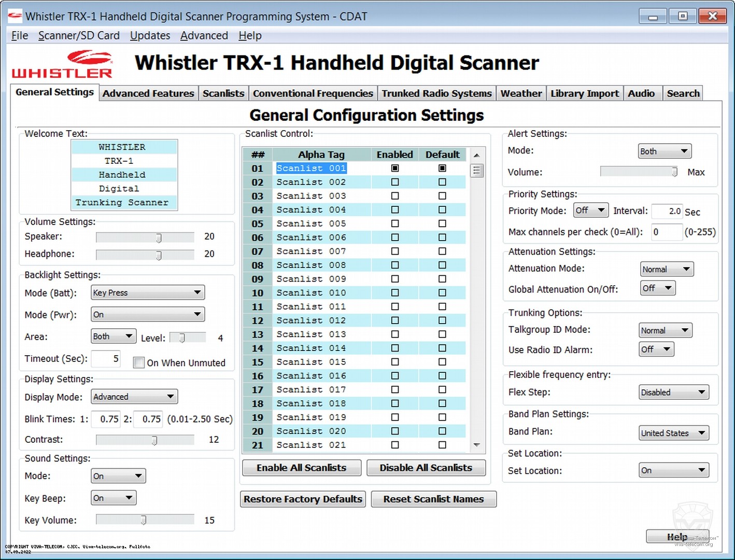This screenshot has width=735, height=560.
Task: Open the Priority Mode dropdown
Action: [590, 210]
